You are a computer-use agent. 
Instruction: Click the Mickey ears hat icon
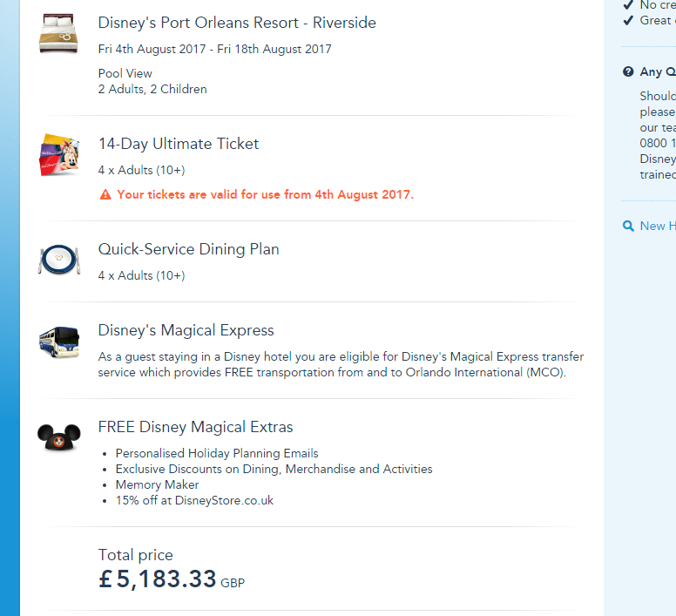pos(58,437)
